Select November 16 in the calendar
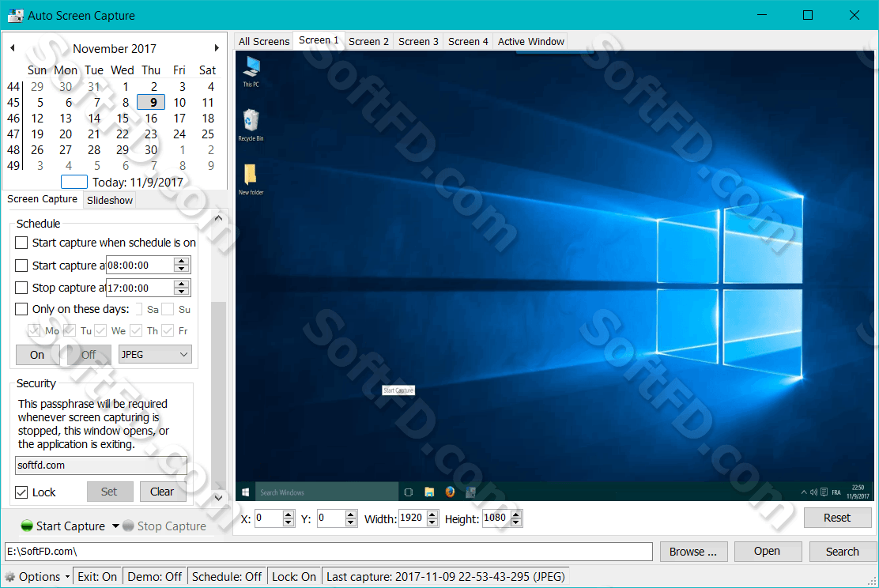 click(151, 119)
